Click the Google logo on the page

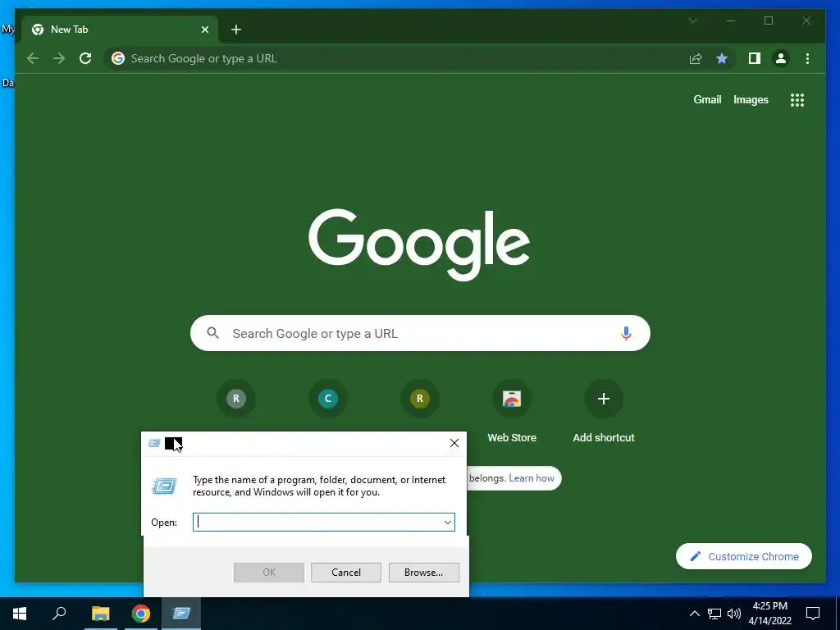[x=419, y=244]
